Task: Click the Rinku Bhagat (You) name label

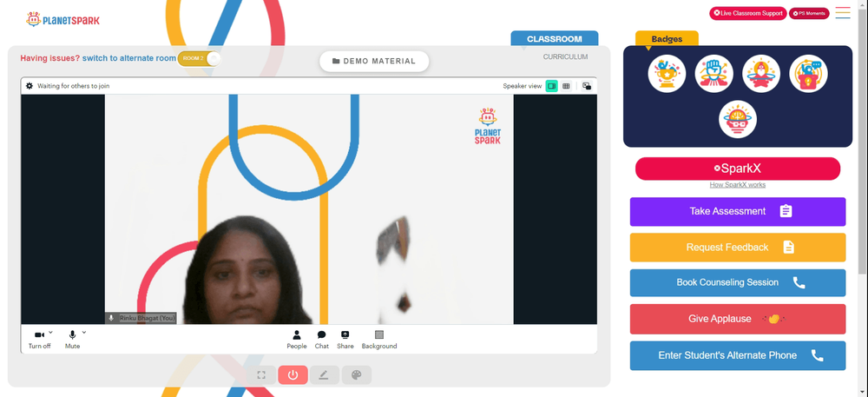Action: click(147, 318)
